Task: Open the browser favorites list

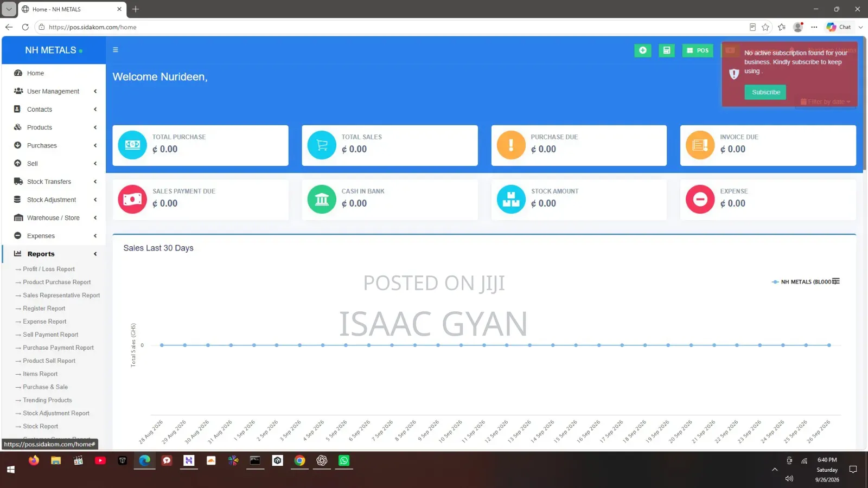Action: 781,27
